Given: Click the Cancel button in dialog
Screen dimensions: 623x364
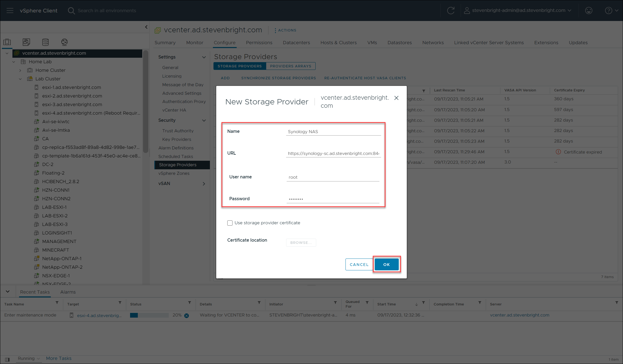Looking at the screenshot, I should (x=359, y=264).
